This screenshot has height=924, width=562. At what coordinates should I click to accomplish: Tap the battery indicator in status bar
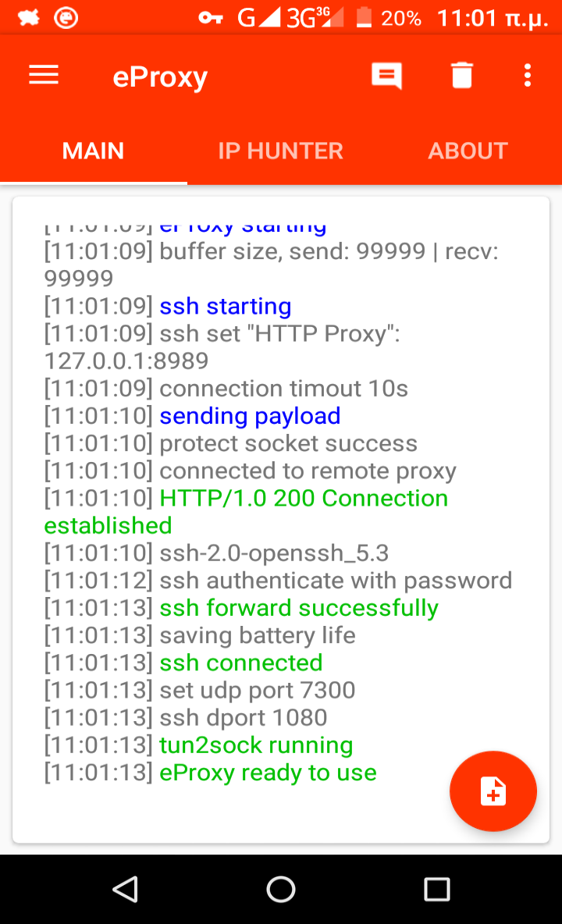(x=364, y=18)
